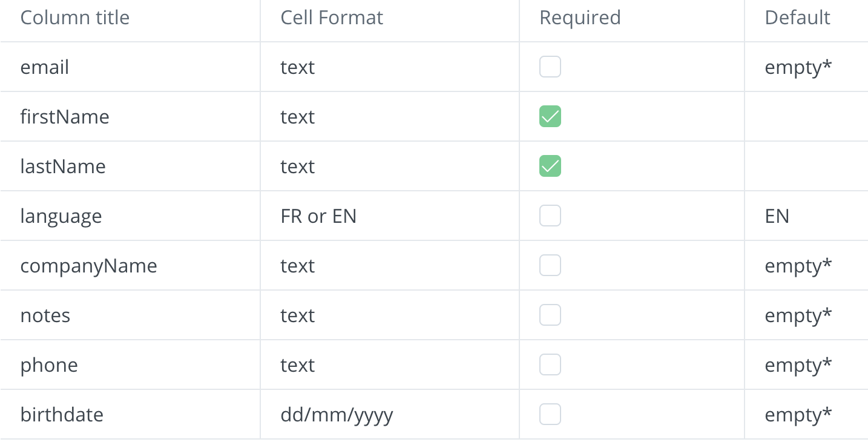This screenshot has width=868, height=442.
Task: Click the Column title header
Action: tap(75, 18)
